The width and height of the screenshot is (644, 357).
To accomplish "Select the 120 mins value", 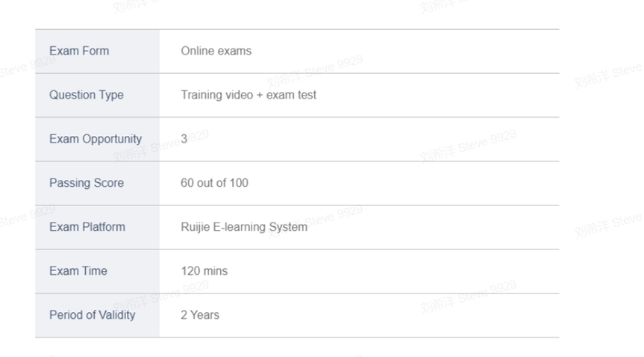I will pos(204,271).
